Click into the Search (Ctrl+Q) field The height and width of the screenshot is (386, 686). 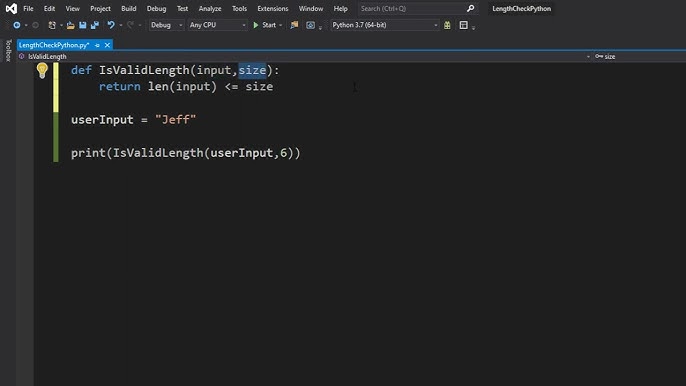click(x=412, y=8)
